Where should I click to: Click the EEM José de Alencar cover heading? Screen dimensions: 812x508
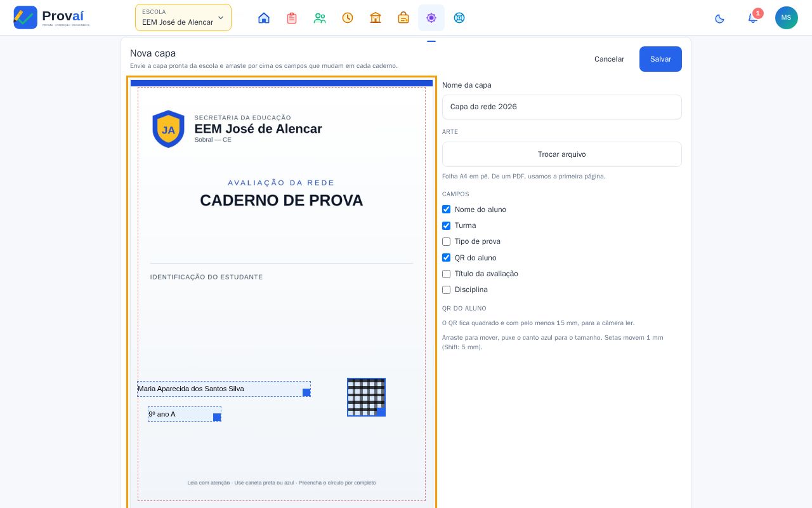[258, 129]
